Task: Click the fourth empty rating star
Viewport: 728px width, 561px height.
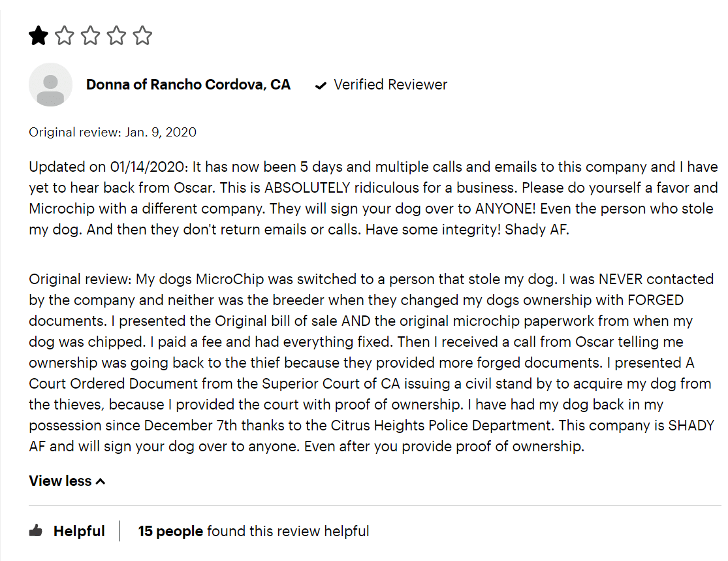Action: pos(116,36)
